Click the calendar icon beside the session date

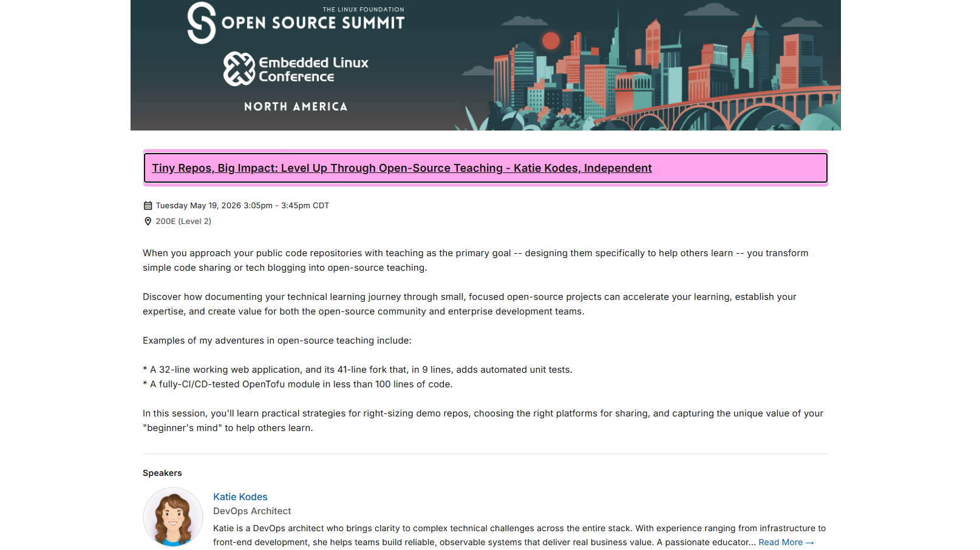[x=148, y=206]
